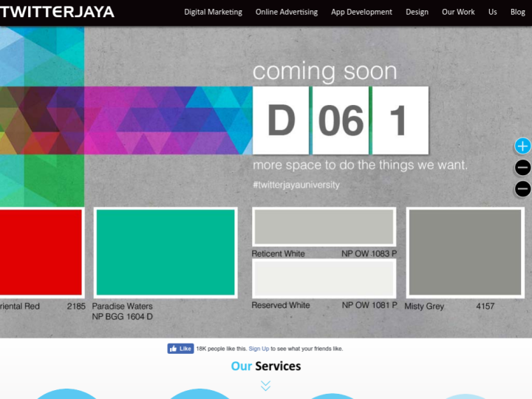Go to the App Development page
532x399 pixels.
(x=361, y=13)
